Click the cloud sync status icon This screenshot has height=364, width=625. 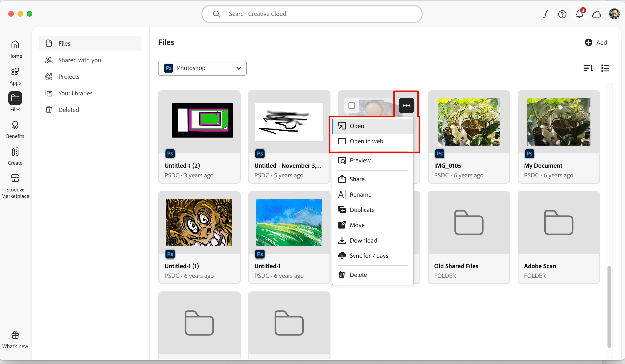tap(596, 14)
